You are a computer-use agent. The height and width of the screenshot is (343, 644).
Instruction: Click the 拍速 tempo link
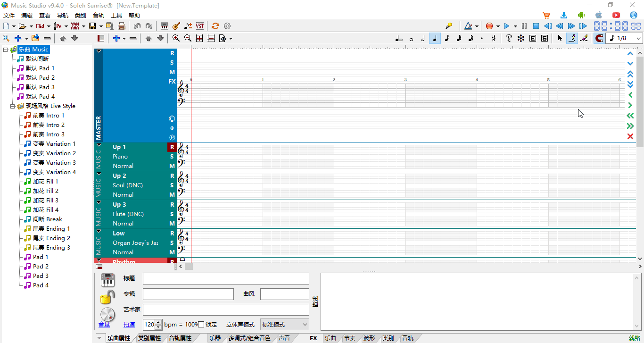[x=129, y=325]
